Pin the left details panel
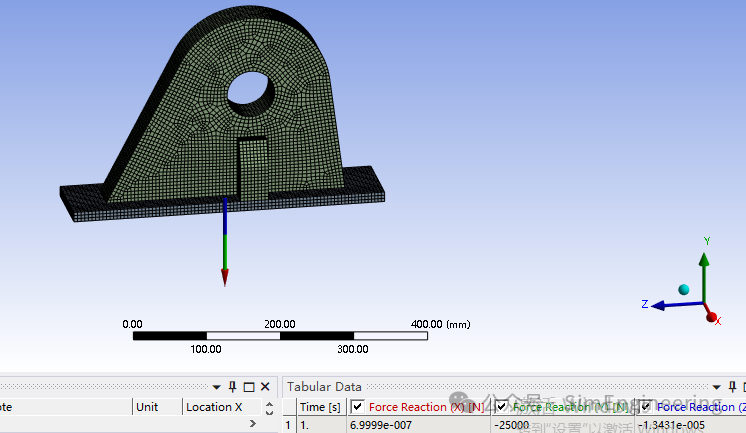746x433 pixels. click(232, 387)
